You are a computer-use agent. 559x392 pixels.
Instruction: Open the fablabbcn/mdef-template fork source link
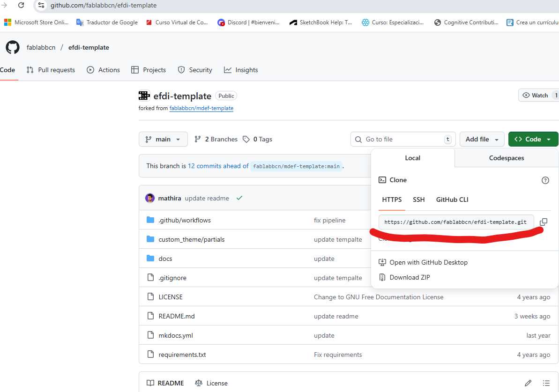(201, 108)
